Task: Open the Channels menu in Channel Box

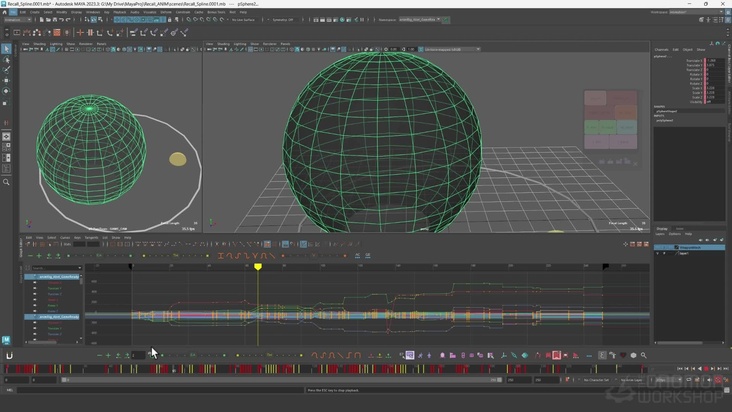Action: [x=662, y=49]
